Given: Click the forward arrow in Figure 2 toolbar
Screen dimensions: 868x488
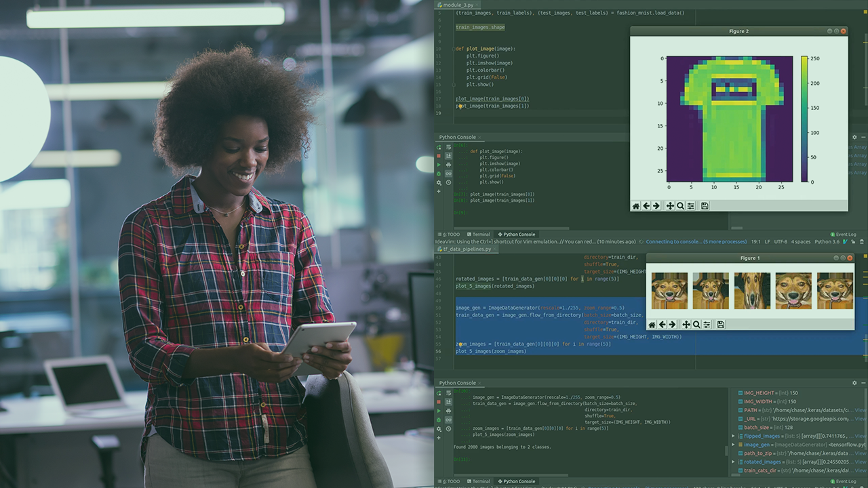Looking at the screenshot, I should (x=656, y=206).
